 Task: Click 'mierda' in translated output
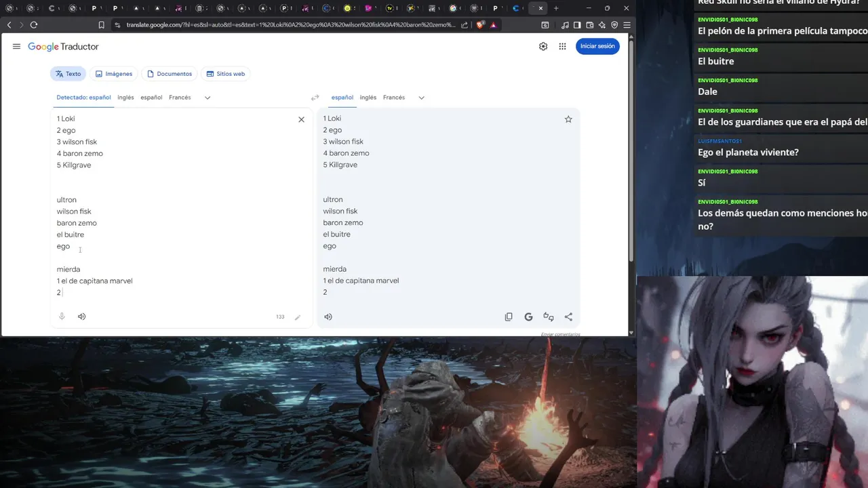click(335, 269)
